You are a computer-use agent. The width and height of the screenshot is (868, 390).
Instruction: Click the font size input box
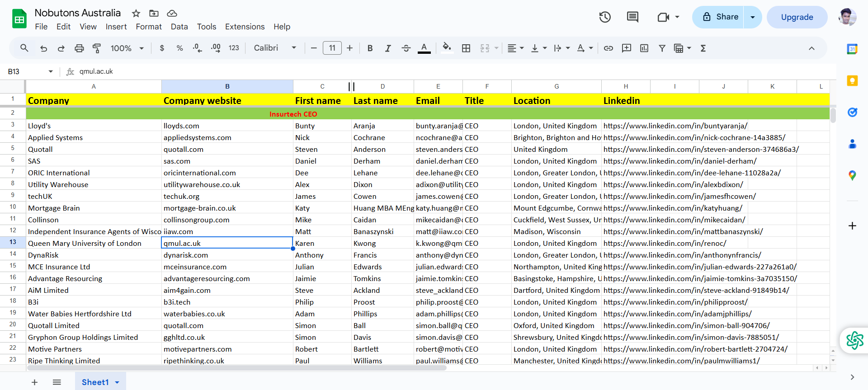332,48
